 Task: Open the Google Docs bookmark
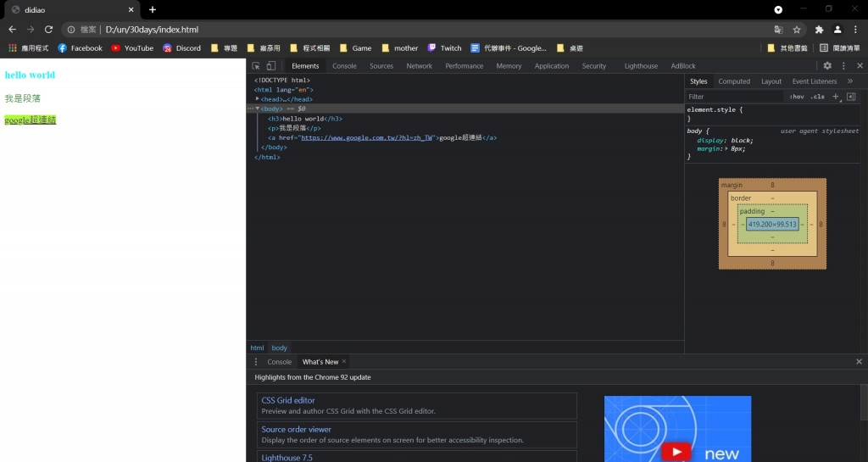509,48
